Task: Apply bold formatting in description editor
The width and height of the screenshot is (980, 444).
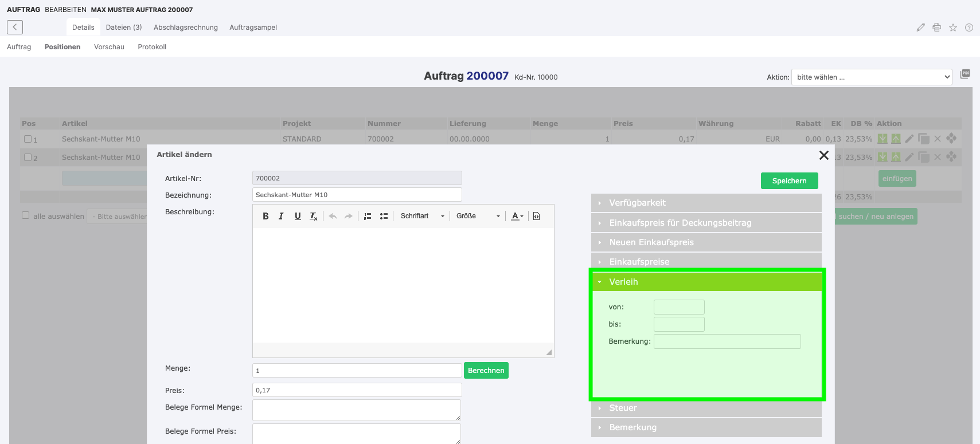Action: click(266, 216)
